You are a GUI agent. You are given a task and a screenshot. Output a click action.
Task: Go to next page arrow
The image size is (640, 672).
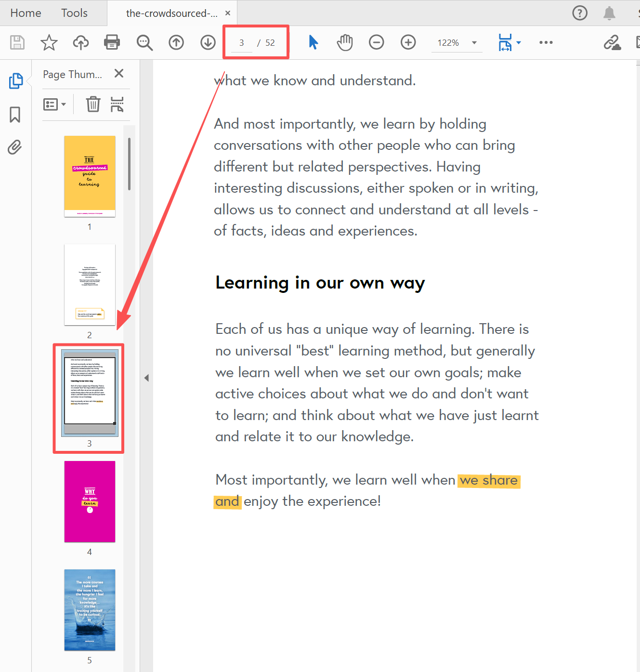click(208, 42)
